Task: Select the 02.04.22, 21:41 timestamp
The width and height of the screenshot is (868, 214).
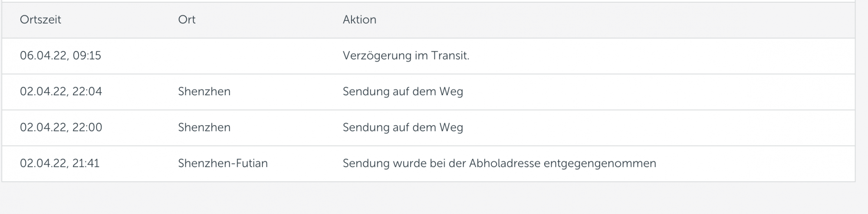Action: [59, 163]
